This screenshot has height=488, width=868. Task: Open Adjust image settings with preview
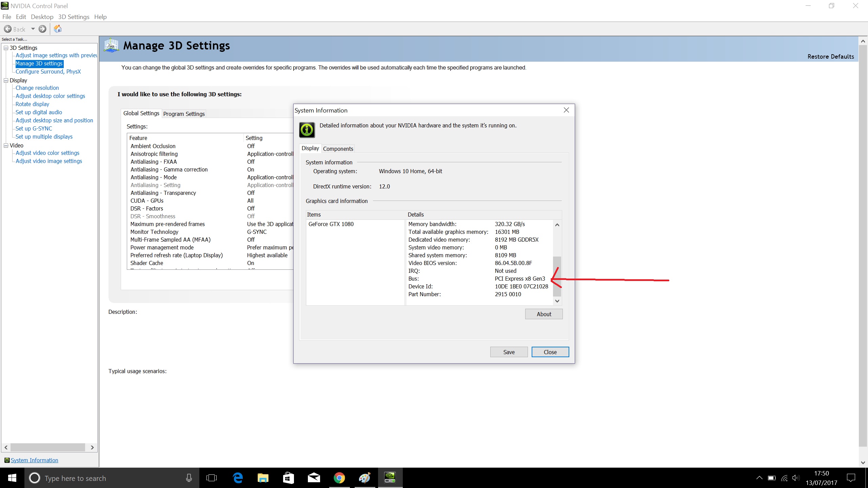pos(56,55)
